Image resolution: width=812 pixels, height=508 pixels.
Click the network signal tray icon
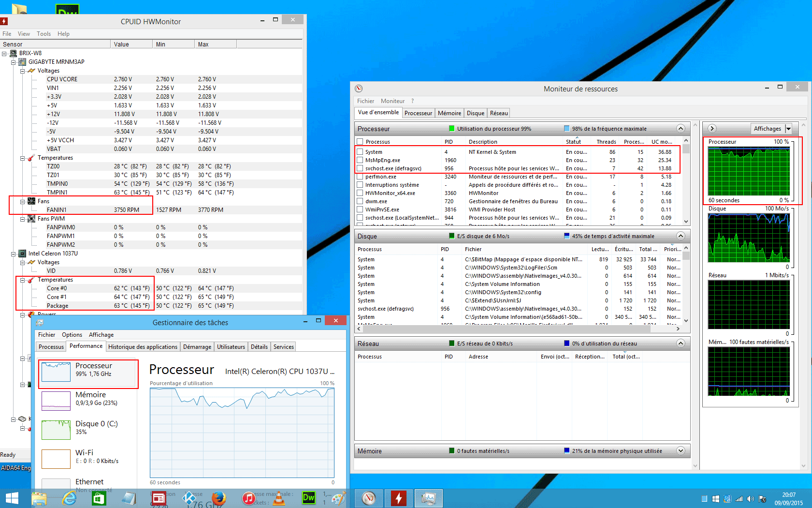point(739,499)
